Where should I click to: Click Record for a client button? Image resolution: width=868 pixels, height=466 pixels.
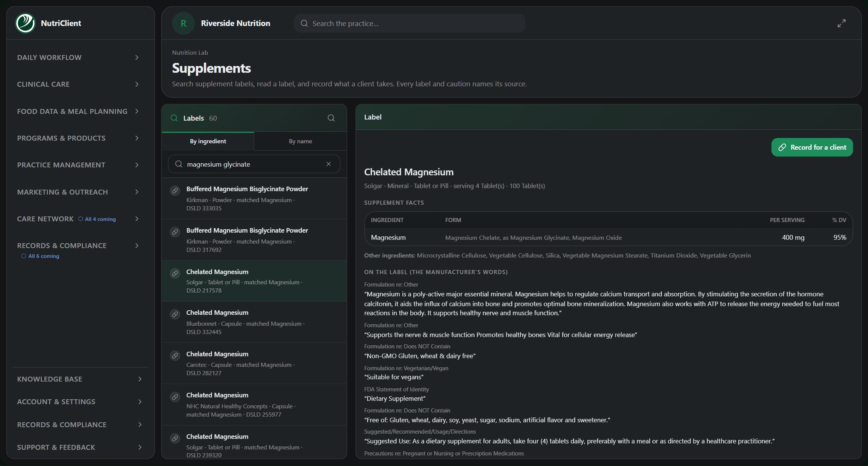(812, 147)
